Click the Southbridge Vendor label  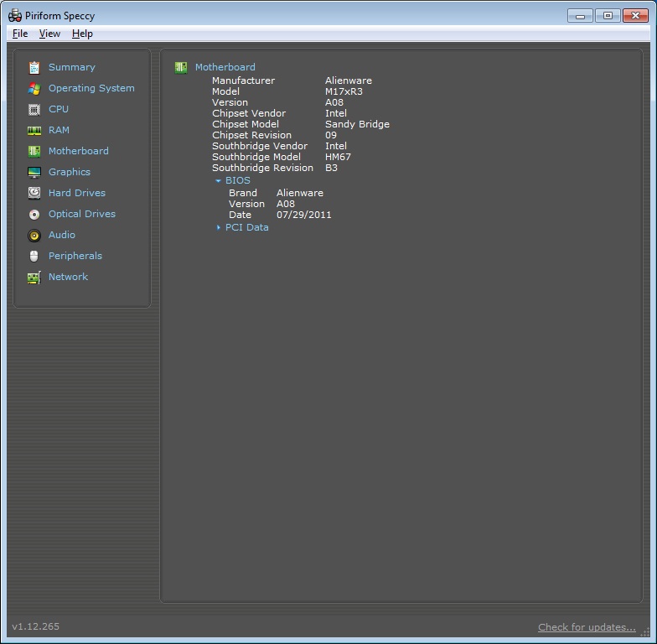(260, 146)
